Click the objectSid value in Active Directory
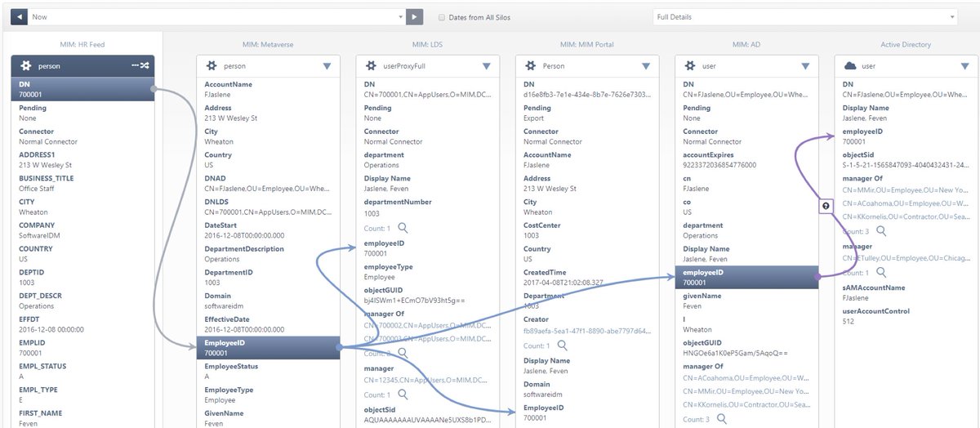Viewport: 980px width, 428px height. (x=906, y=166)
